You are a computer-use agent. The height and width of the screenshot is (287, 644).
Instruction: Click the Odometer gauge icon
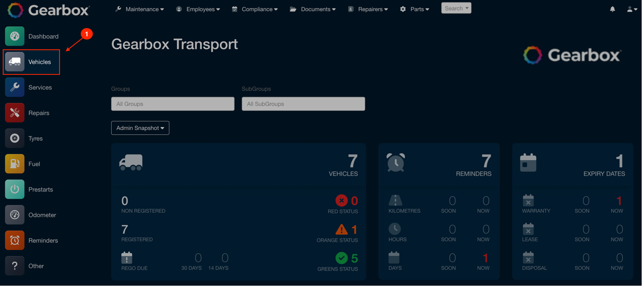pos(14,214)
